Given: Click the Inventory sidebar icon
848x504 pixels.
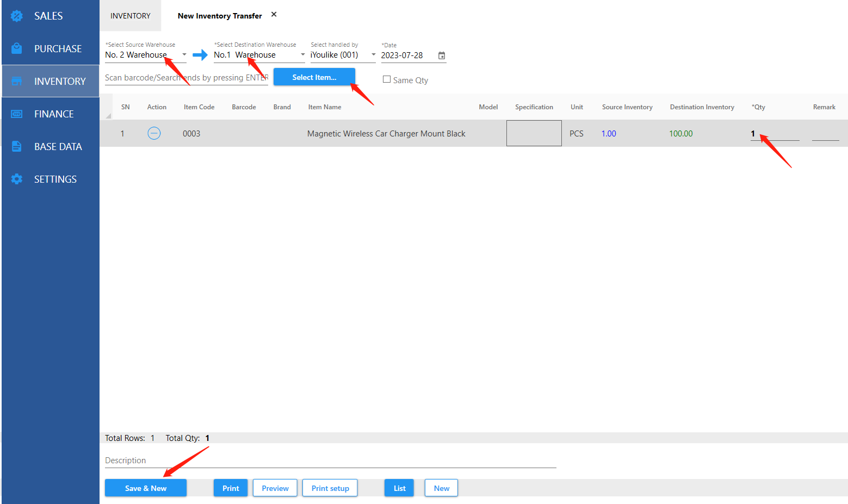Looking at the screenshot, I should 17,81.
